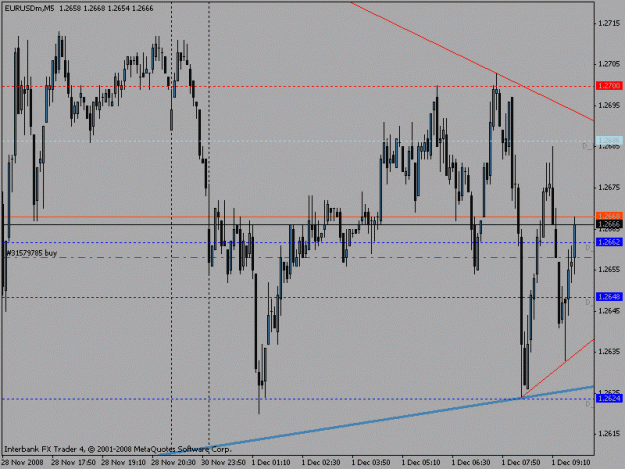625x469 pixels.
Task: Click the 1.2615 price scale value
Action: 609,434
